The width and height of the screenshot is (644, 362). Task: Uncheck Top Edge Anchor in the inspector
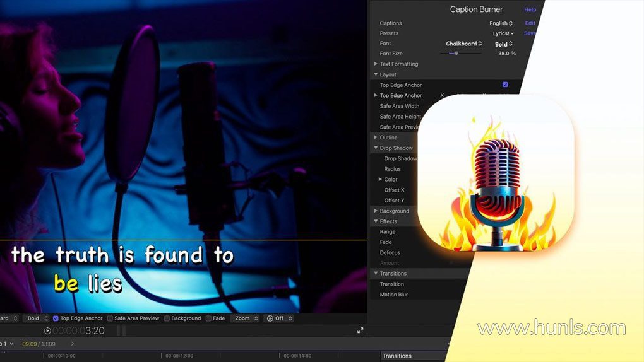click(x=505, y=85)
